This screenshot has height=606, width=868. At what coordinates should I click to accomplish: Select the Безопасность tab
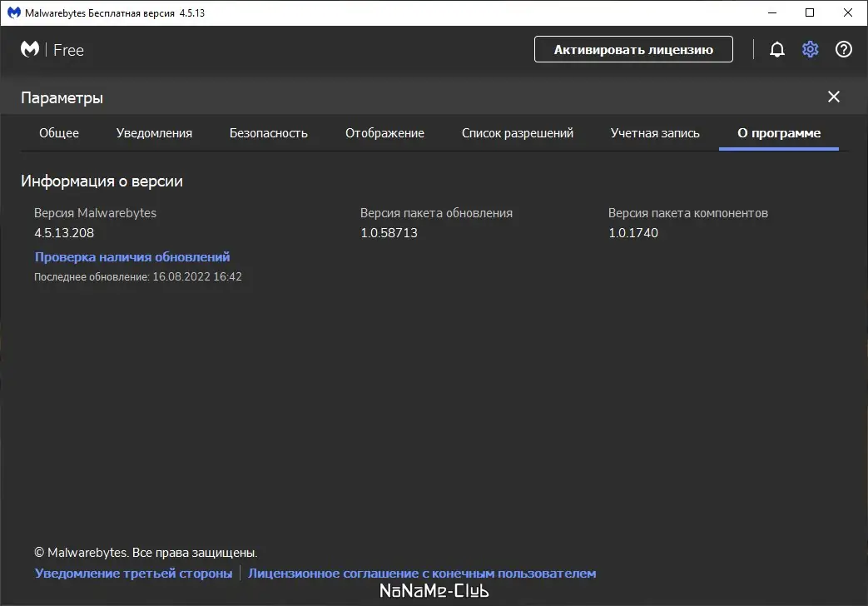point(269,133)
